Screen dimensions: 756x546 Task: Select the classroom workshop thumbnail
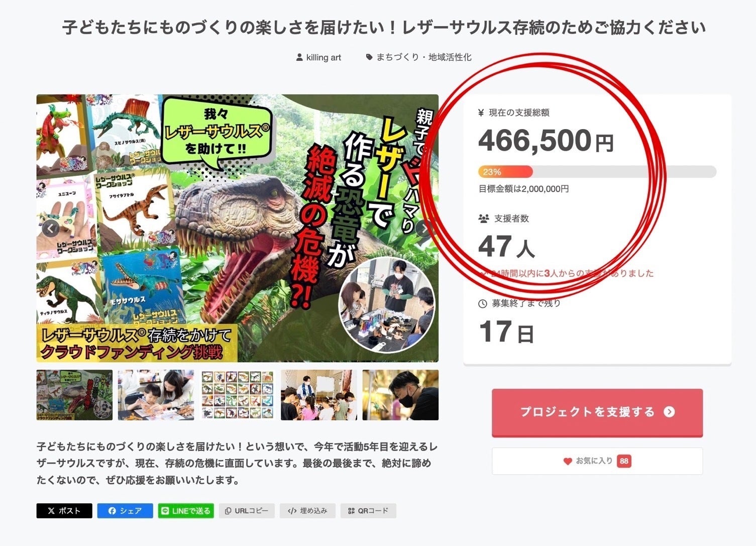click(319, 395)
